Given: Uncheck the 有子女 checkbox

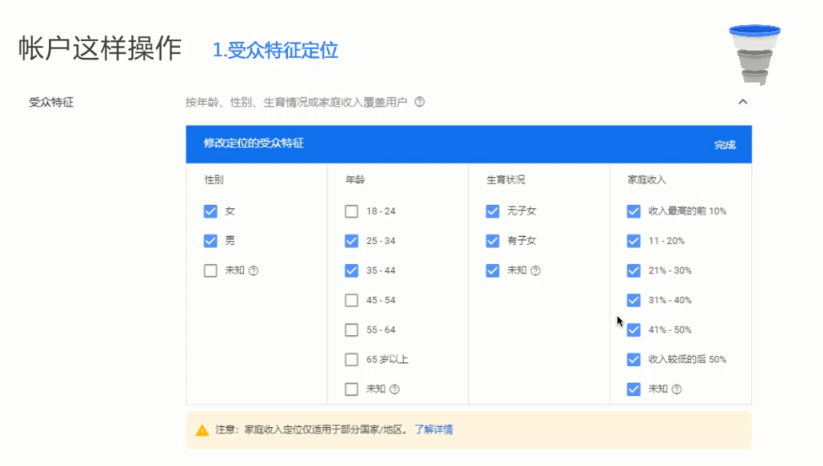Looking at the screenshot, I should (x=492, y=241).
